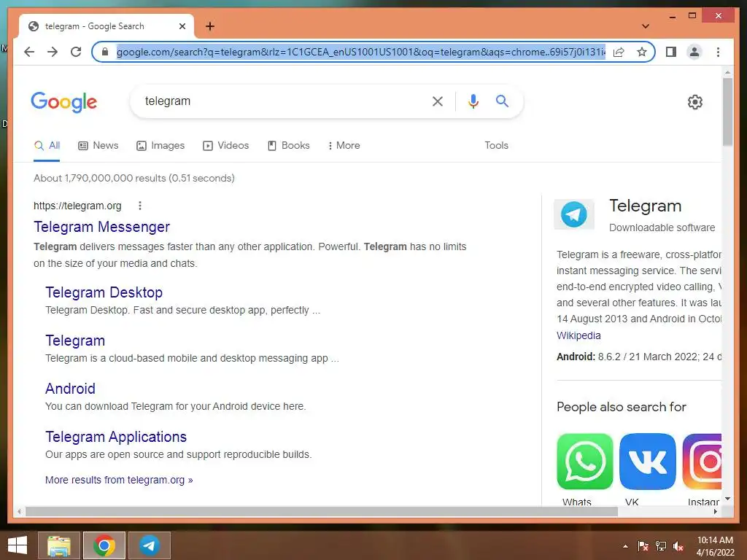Open the Telegram Desktop sitelink
Image resolution: width=747 pixels, height=560 pixels.
point(104,292)
